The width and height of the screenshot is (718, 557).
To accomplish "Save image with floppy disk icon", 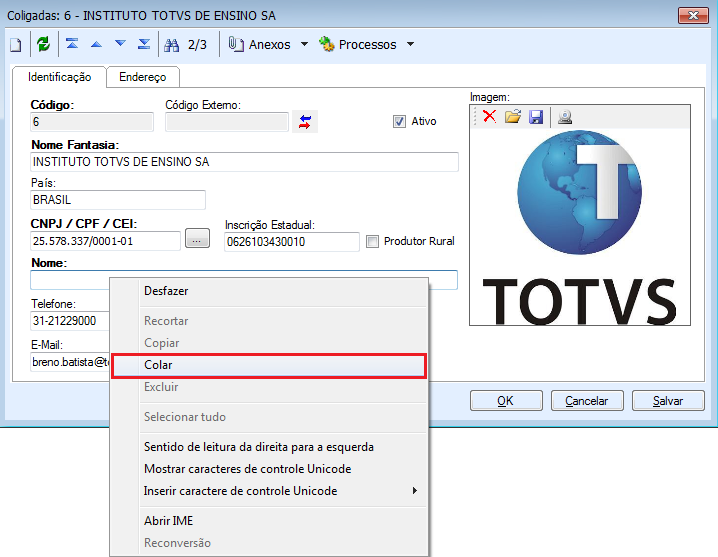I will tap(536, 117).
